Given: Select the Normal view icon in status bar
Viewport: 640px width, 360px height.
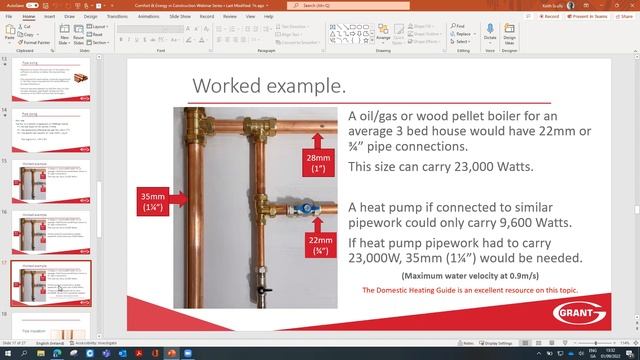Looking at the screenshot, I should point(525,343).
